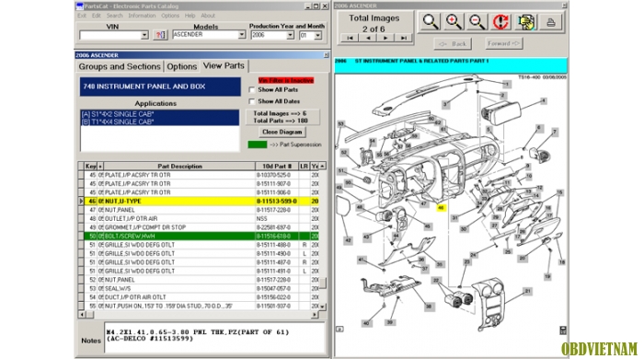
Task: Click the magnifier zoom tool icon
Action: [x=430, y=21]
